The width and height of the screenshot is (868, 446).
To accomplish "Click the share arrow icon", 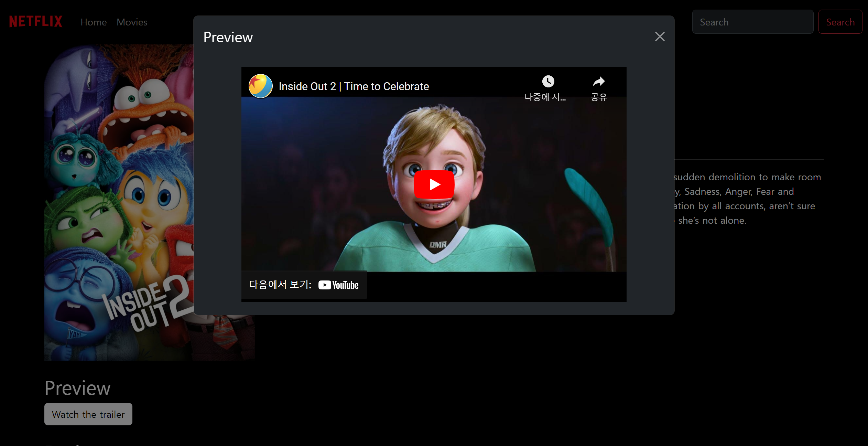I will [599, 82].
